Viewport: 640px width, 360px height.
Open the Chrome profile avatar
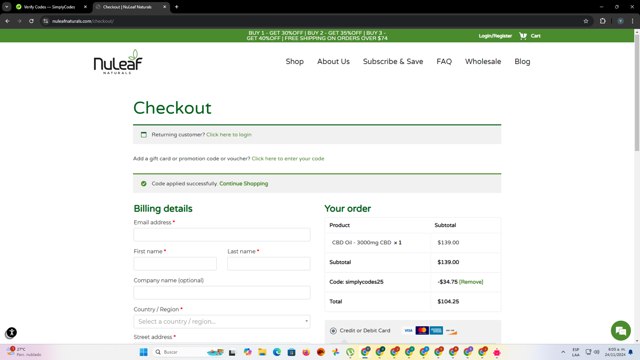point(620,21)
